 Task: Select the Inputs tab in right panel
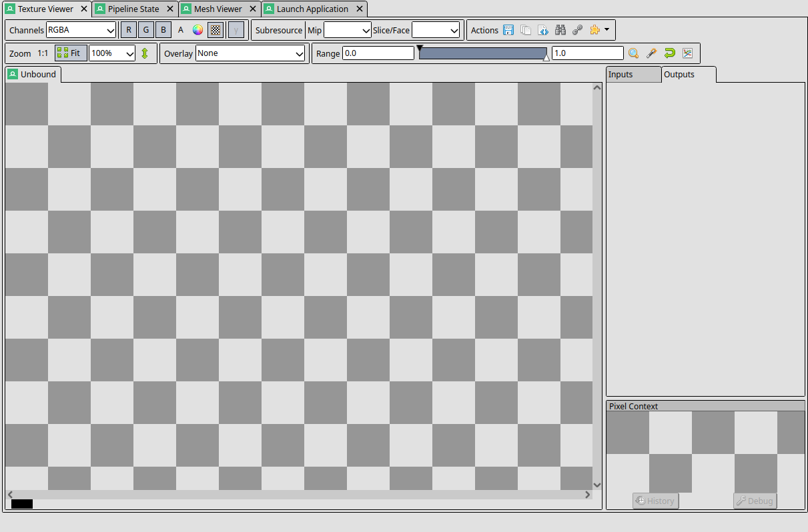(x=633, y=75)
